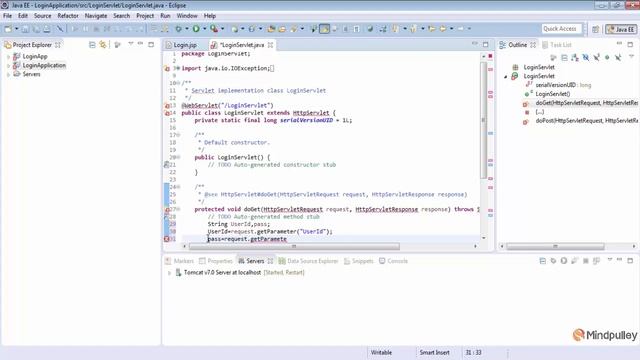The image size is (640, 360).
Task: Click the New Server/globe toolbar icon
Action: pyautogui.click(x=234, y=29)
